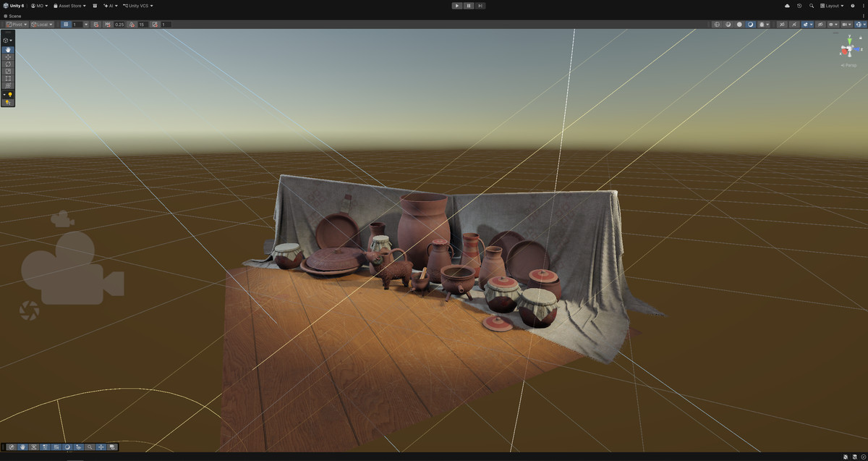Click the Pause button

[x=469, y=6]
